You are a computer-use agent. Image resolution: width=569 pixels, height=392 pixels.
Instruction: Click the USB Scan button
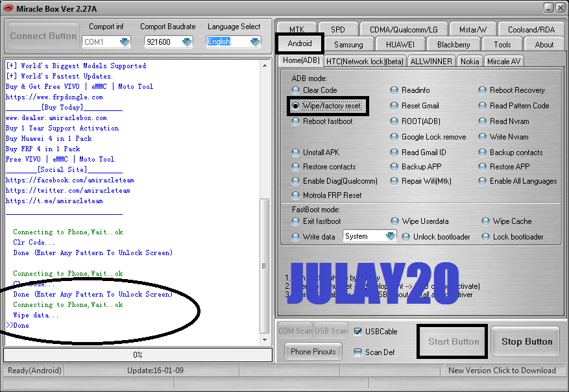click(331, 330)
